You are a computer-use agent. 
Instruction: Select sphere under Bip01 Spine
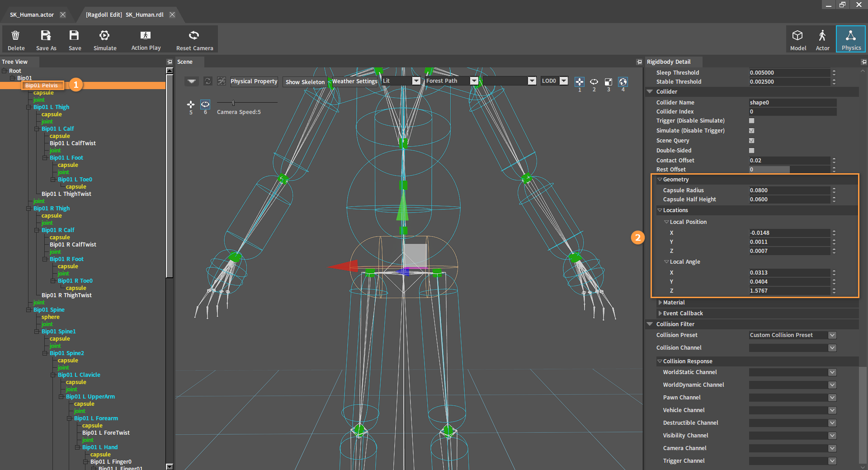[51, 317]
